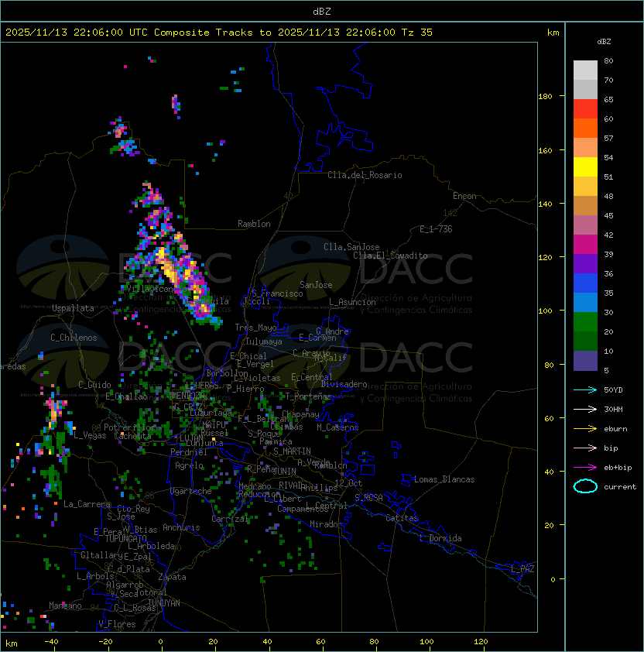Click scale value '42' in color legend
644x652 pixels.
(608, 235)
